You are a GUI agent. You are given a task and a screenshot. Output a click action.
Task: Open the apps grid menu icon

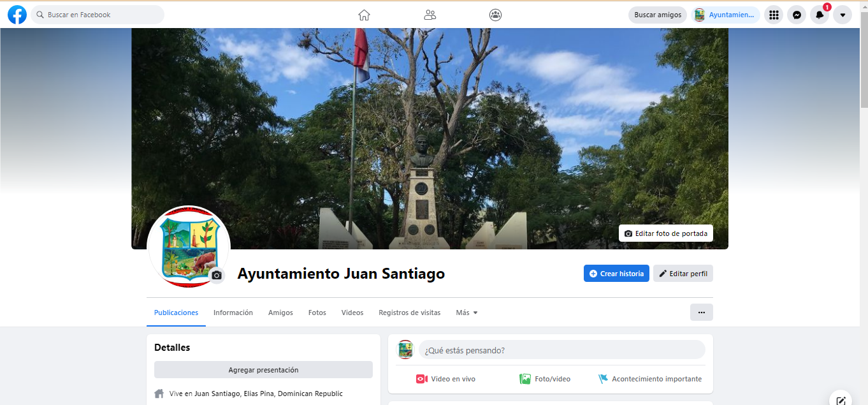point(773,15)
